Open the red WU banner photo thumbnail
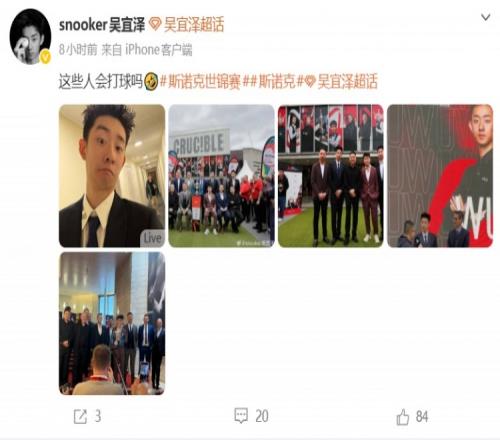The width and height of the screenshot is (500, 440). 440,176
